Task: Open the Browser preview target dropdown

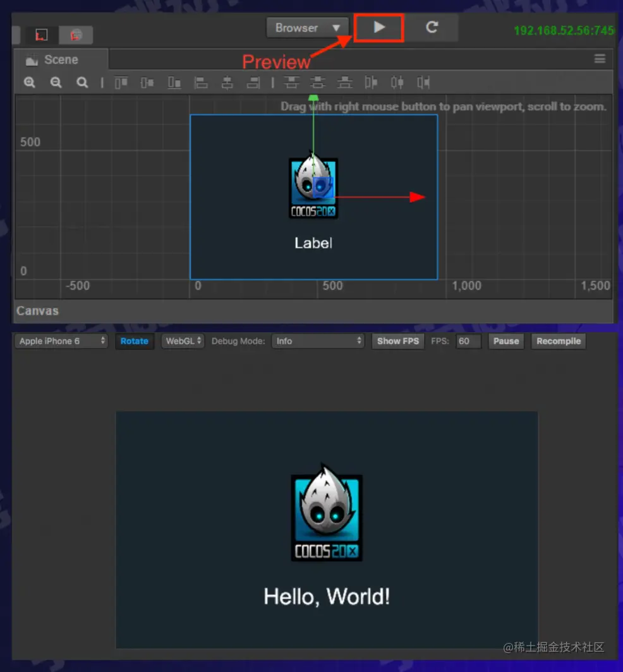Action: point(307,27)
